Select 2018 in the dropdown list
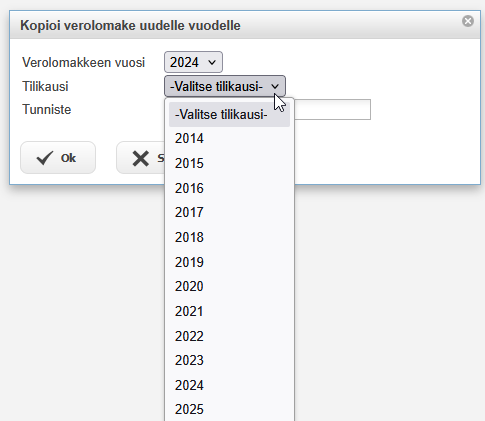This screenshot has width=485, height=421. [229, 237]
